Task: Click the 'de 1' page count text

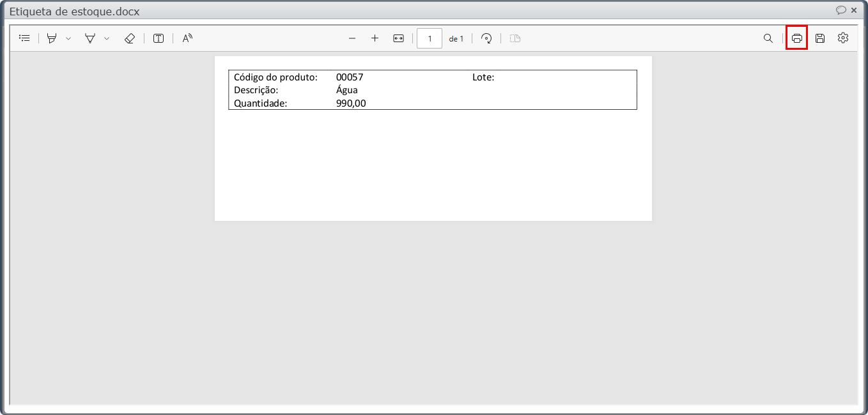Action: [456, 38]
